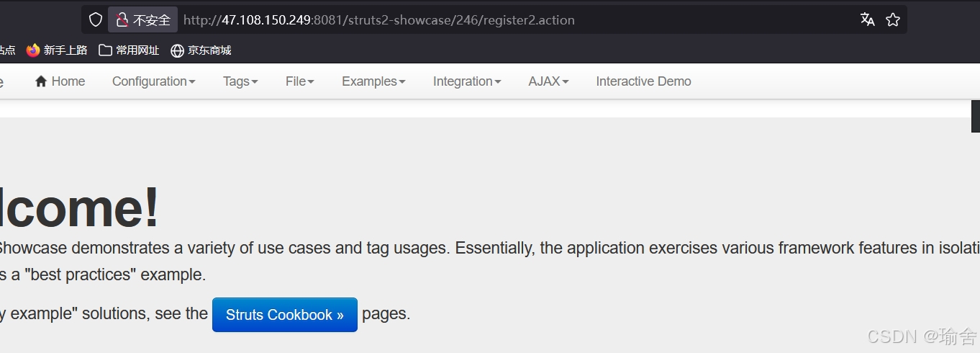Viewport: 980px width, 353px height.
Task: Open the Interactive Demo page
Action: click(x=644, y=81)
